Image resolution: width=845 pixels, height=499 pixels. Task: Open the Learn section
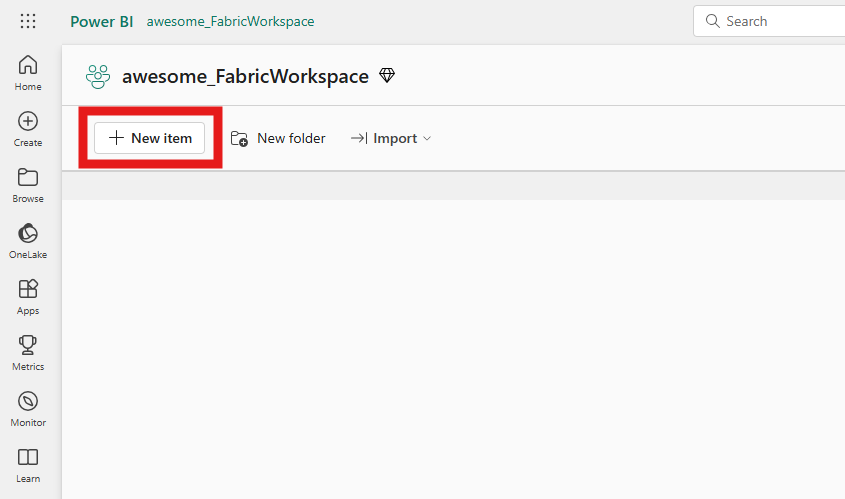[x=28, y=465]
